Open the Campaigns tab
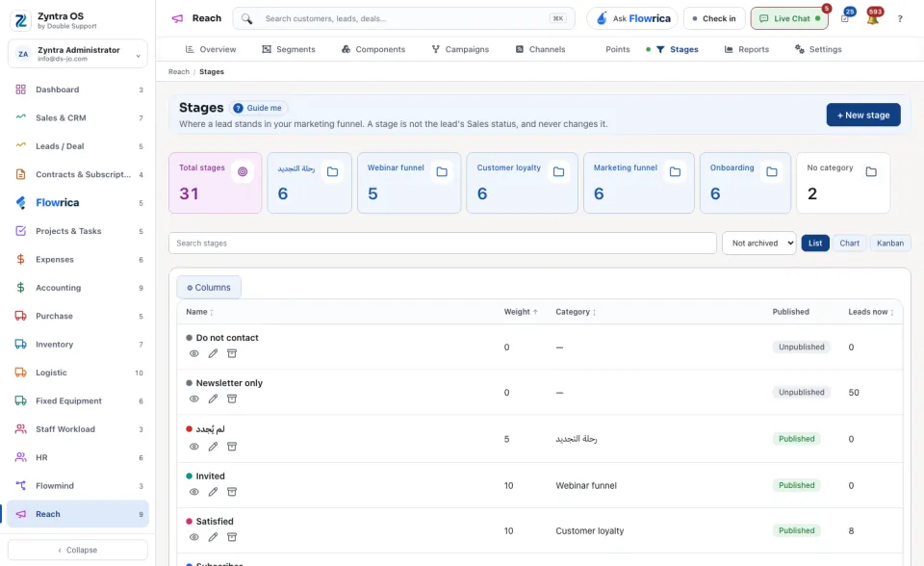This screenshot has width=924, height=566. [460, 49]
